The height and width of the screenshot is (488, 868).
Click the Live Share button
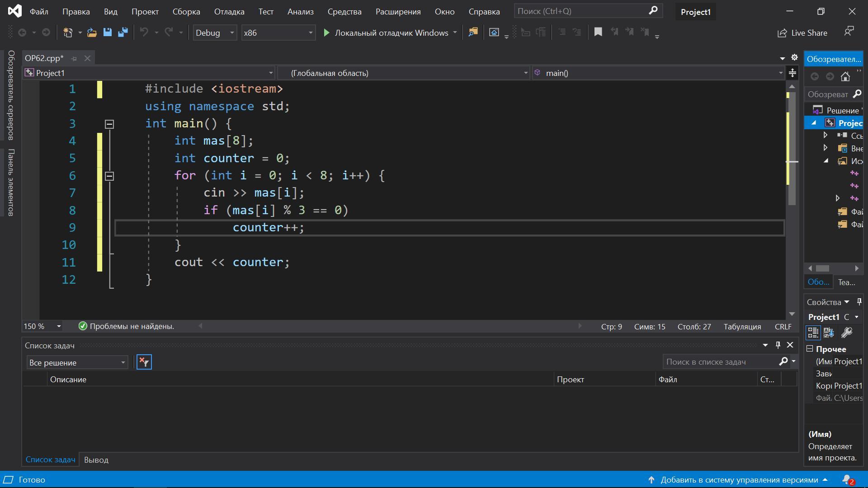click(x=802, y=33)
